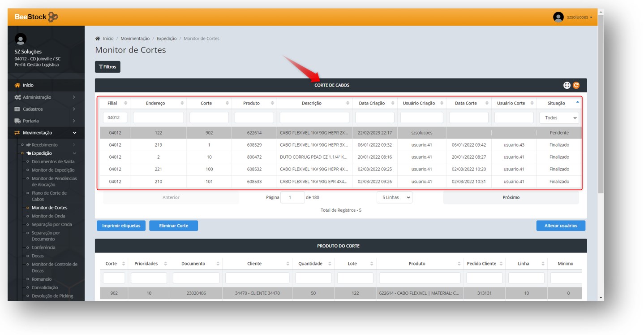Open szsolucoes user account dropdown
This screenshot has width=644, height=335.
(579, 17)
